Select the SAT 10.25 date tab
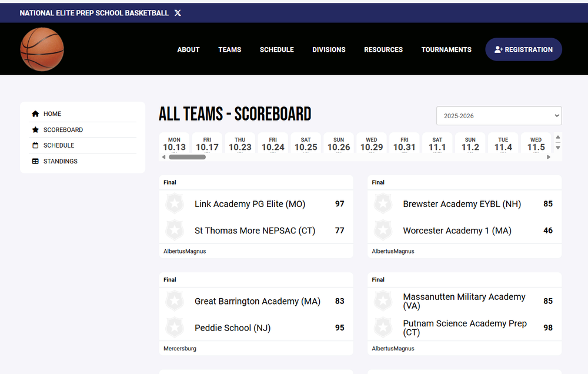 pos(306,144)
